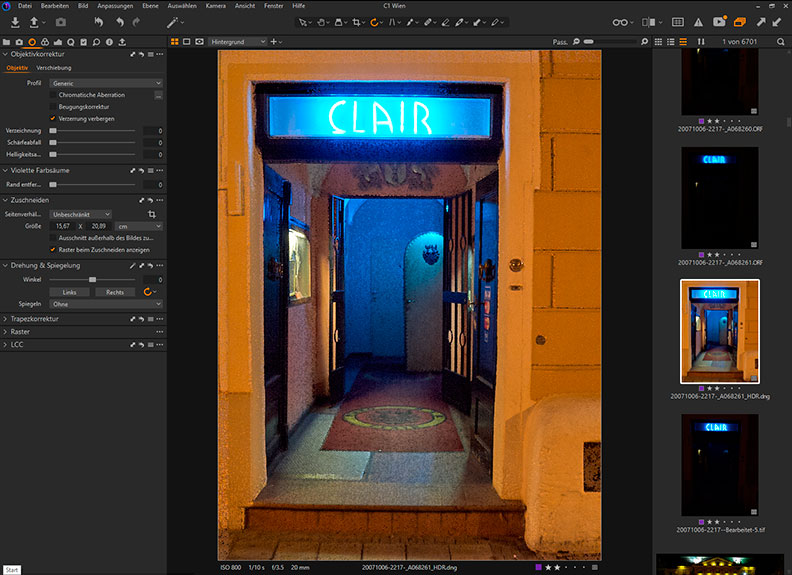Open the Spiegeln Ohne dropdown

tap(106, 304)
